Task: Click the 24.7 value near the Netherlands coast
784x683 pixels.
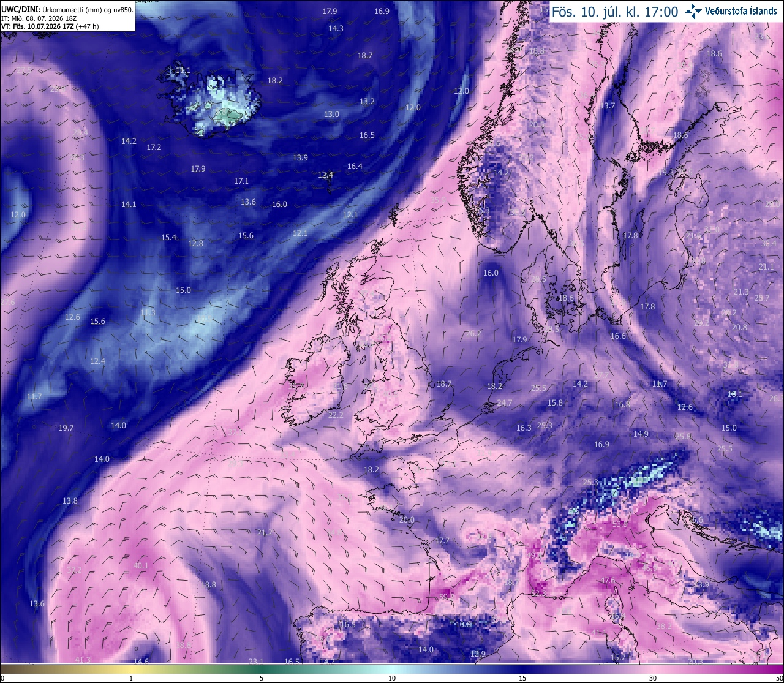Action: [505, 402]
